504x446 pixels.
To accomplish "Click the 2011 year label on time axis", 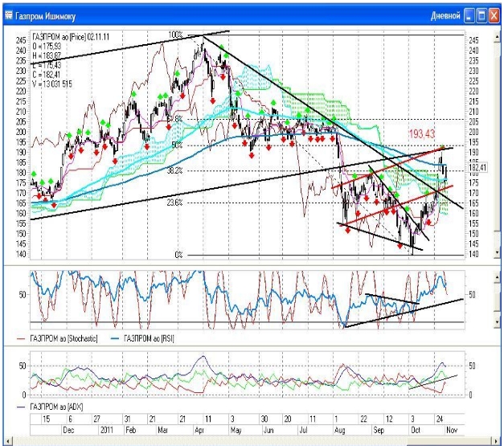I will 107,430.
